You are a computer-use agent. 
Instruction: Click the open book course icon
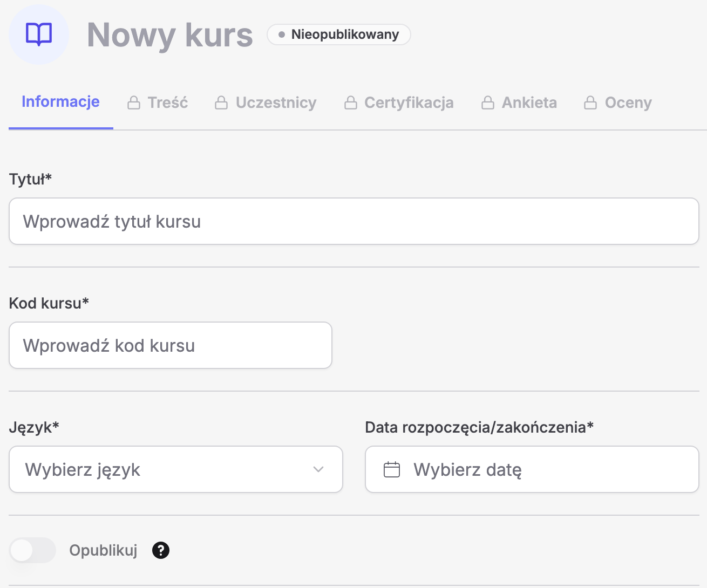(x=39, y=35)
